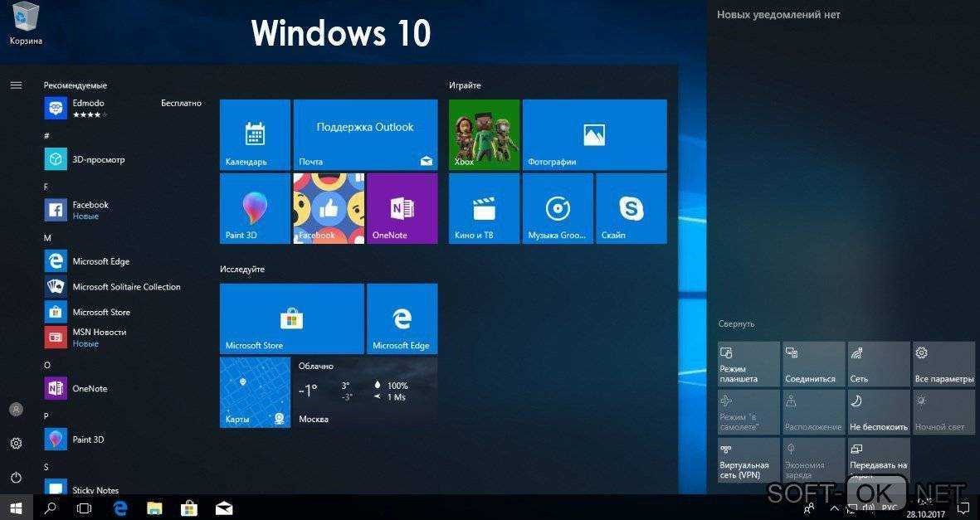This screenshot has height=520, width=980.
Task: Toggle Расположение quick action
Action: click(x=814, y=412)
